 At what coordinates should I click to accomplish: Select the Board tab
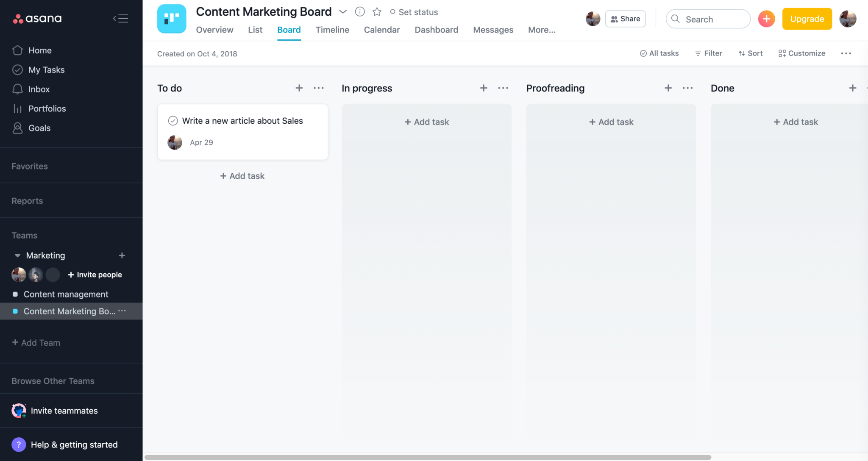289,30
